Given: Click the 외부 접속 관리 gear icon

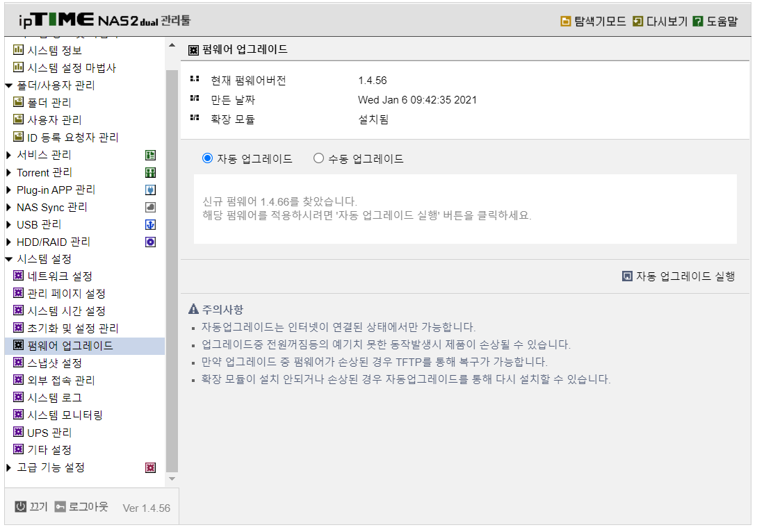Looking at the screenshot, I should tap(18, 380).
